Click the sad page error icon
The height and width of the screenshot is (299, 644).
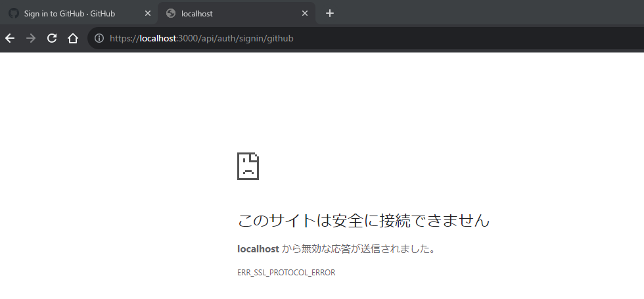pos(248,166)
